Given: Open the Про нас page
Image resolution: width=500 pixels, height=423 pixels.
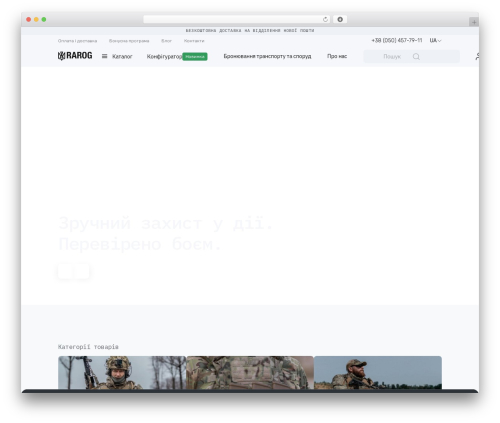Looking at the screenshot, I should click(x=337, y=56).
